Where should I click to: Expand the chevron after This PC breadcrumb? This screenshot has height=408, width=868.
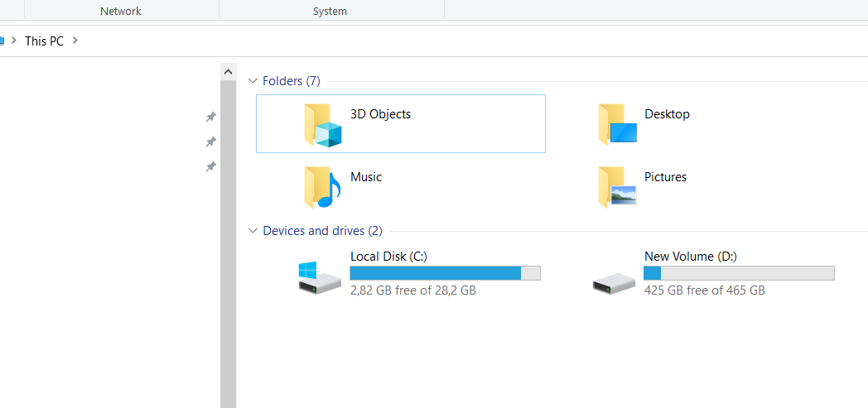pyautogui.click(x=75, y=40)
